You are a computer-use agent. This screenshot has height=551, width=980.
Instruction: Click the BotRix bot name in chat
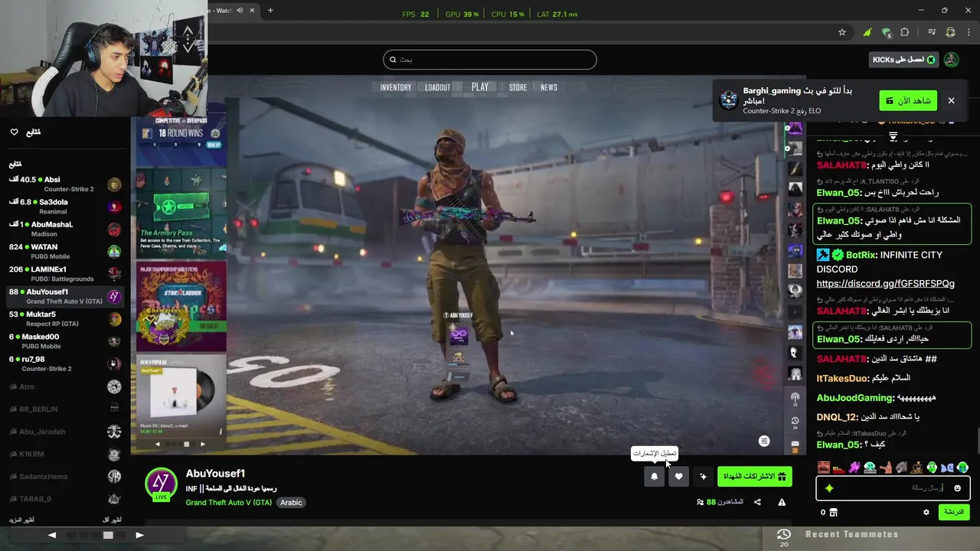(x=861, y=255)
